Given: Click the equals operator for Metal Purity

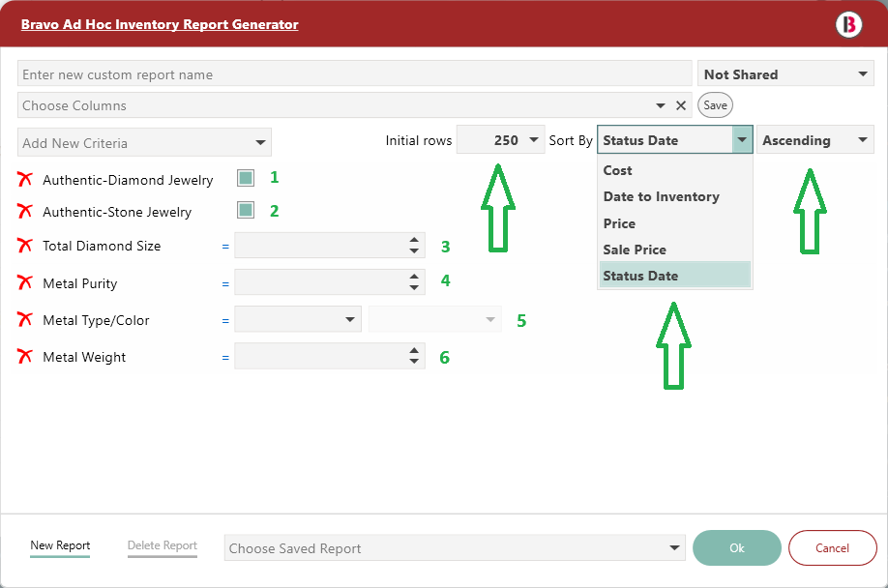Looking at the screenshot, I should (x=225, y=284).
